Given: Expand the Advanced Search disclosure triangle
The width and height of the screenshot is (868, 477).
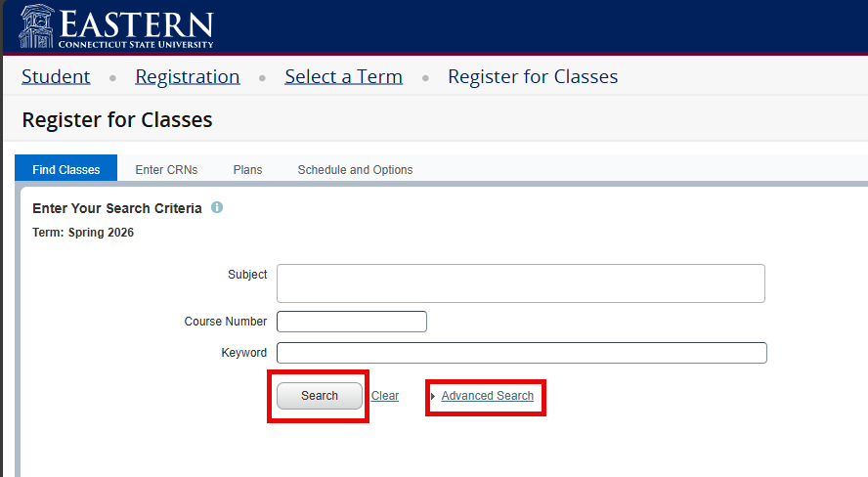Looking at the screenshot, I should coord(433,396).
